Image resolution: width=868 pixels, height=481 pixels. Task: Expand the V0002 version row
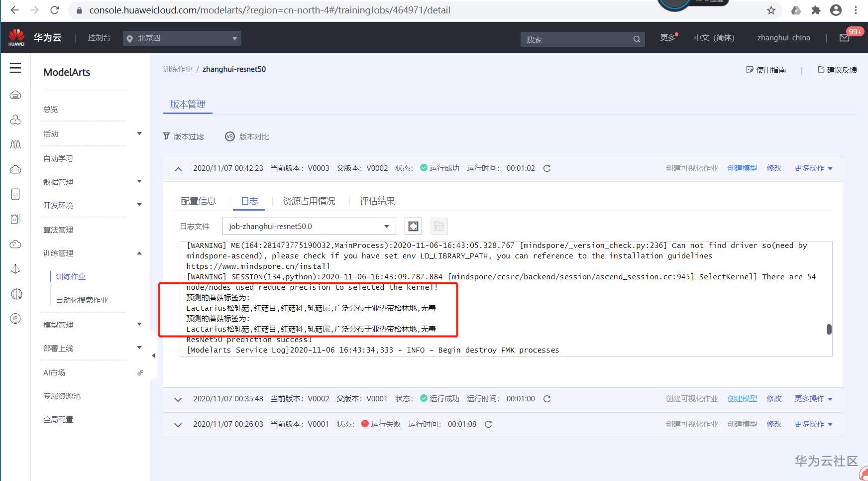178,399
